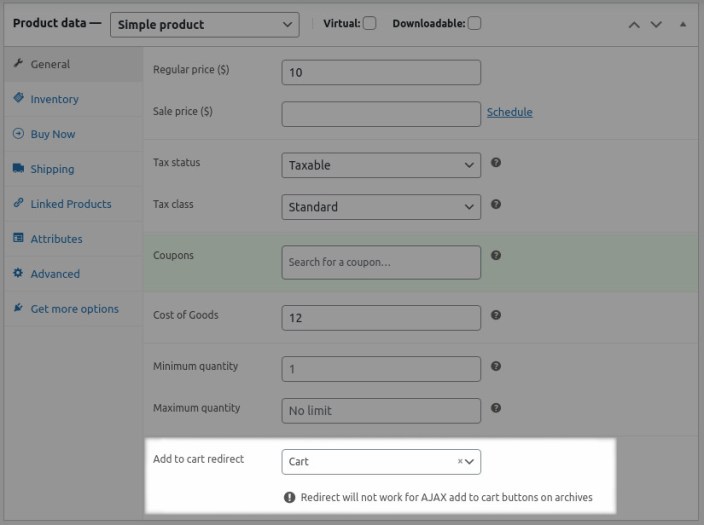Open the Add to cart redirect dropdown
704x525 pixels.
point(381,462)
